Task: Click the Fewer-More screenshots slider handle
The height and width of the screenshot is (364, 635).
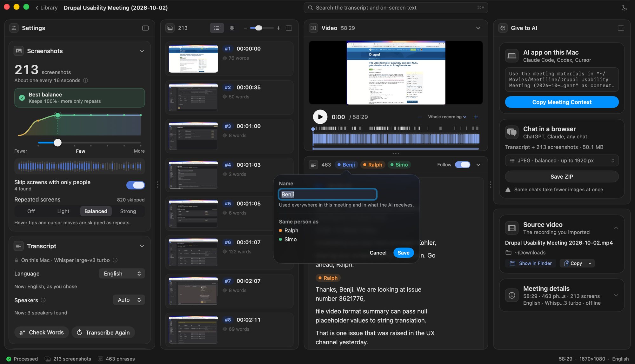Action: coord(57,142)
